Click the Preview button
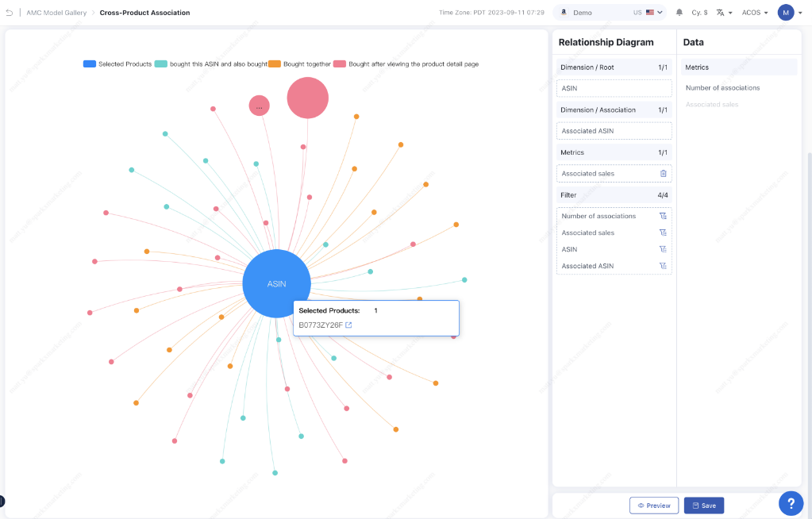 tap(654, 506)
